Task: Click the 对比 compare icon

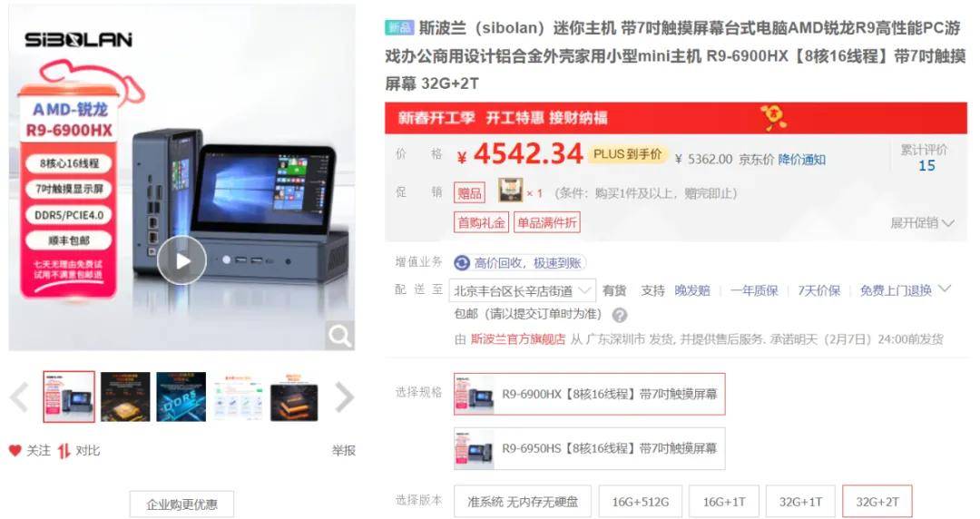Action: 64,451
